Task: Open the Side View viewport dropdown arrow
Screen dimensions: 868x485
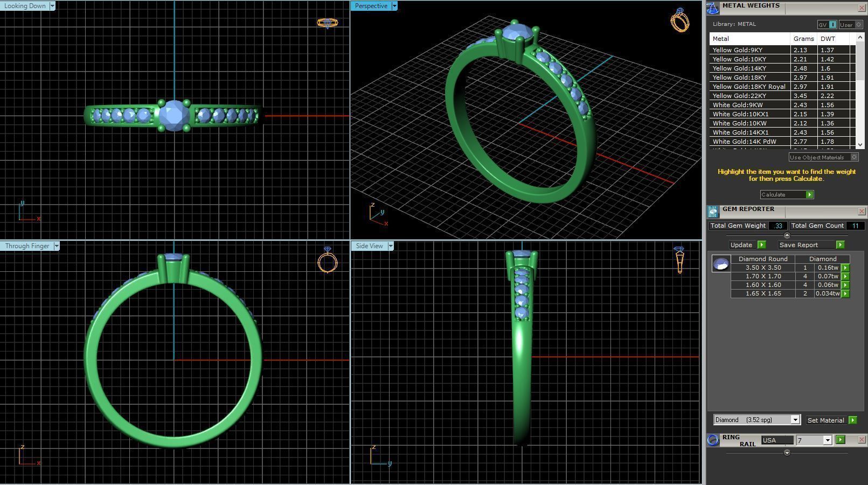Action: (x=391, y=246)
